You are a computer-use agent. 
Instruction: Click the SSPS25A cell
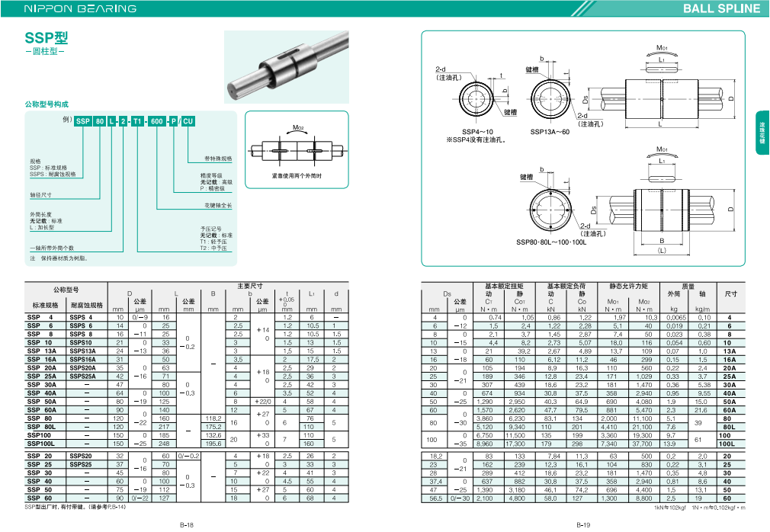tap(82, 376)
